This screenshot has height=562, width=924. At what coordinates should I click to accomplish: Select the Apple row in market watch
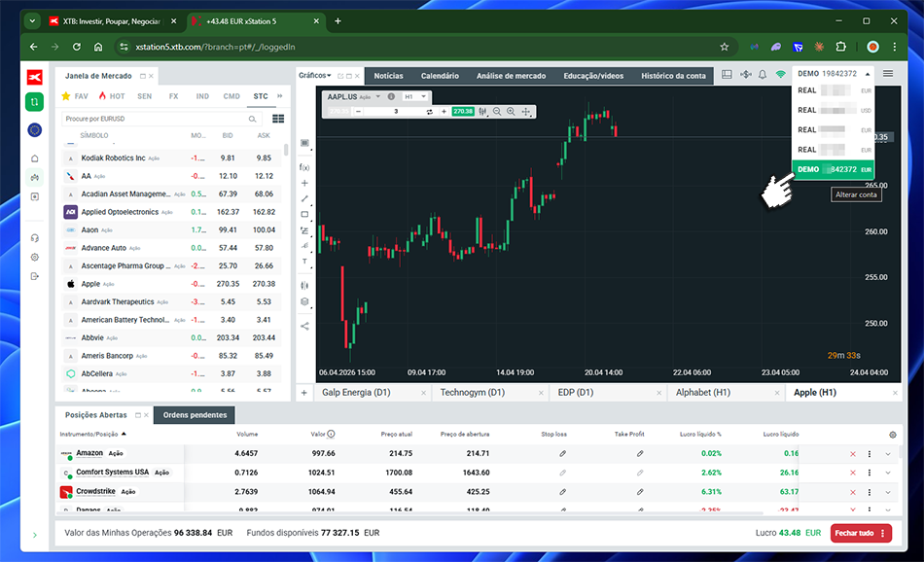coord(171,284)
